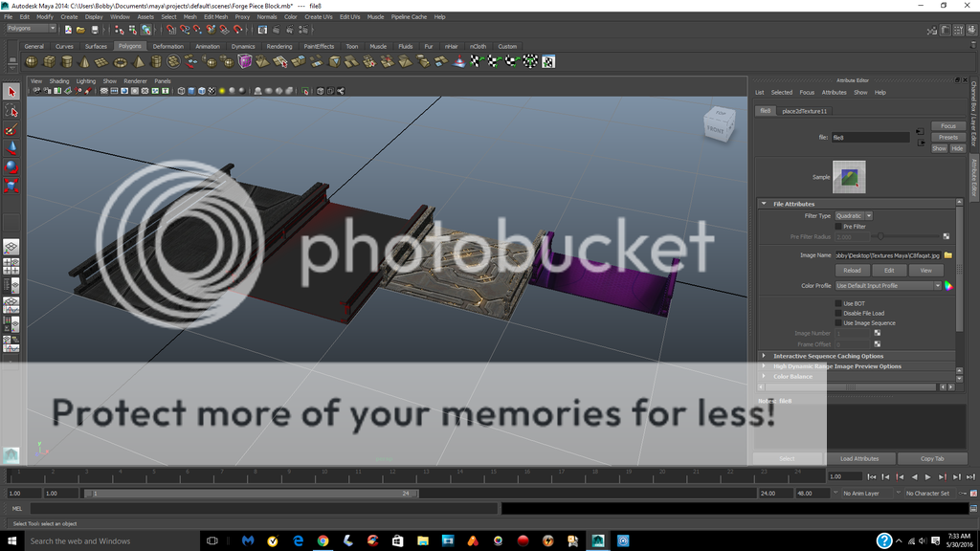Click the Open scene folder icon

click(x=80, y=30)
